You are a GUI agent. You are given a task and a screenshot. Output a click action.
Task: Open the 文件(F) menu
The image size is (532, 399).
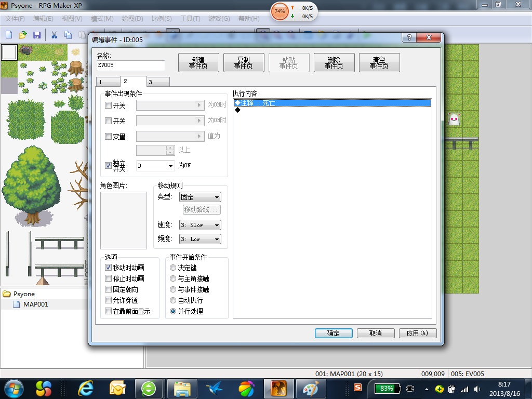coord(15,19)
